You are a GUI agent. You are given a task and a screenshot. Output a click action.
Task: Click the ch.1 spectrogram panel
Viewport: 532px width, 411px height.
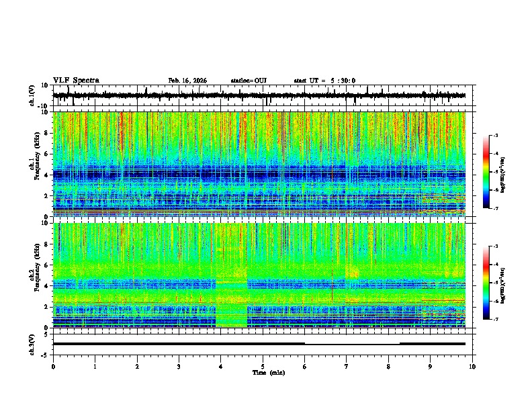click(x=259, y=164)
